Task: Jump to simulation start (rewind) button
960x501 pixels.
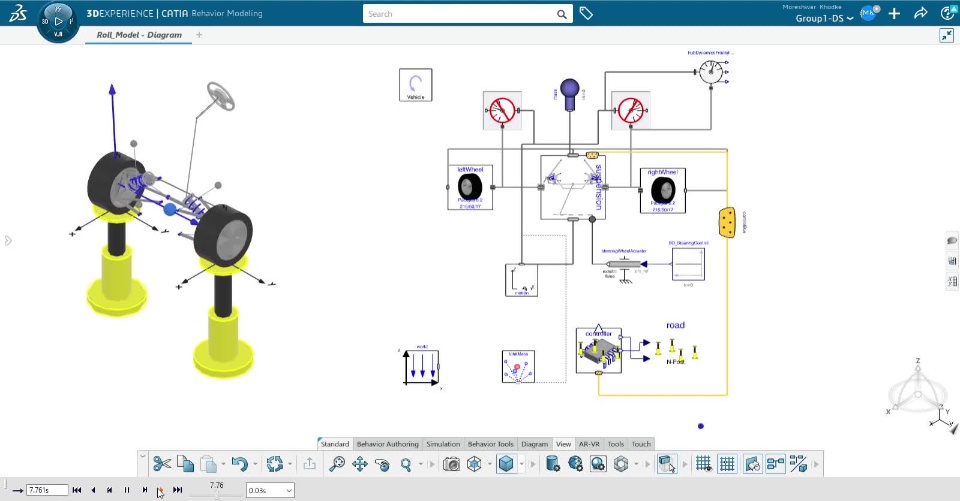Action: point(77,490)
